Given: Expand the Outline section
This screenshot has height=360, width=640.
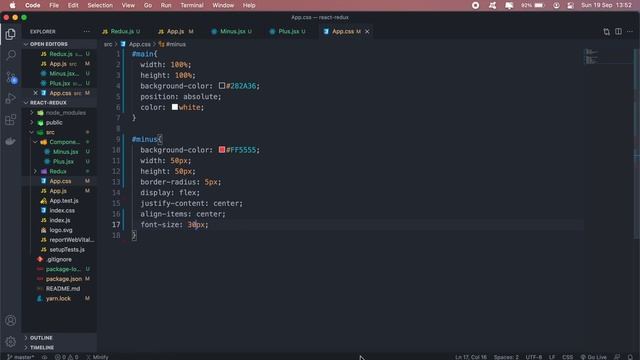Looking at the screenshot, I should pos(41,338).
